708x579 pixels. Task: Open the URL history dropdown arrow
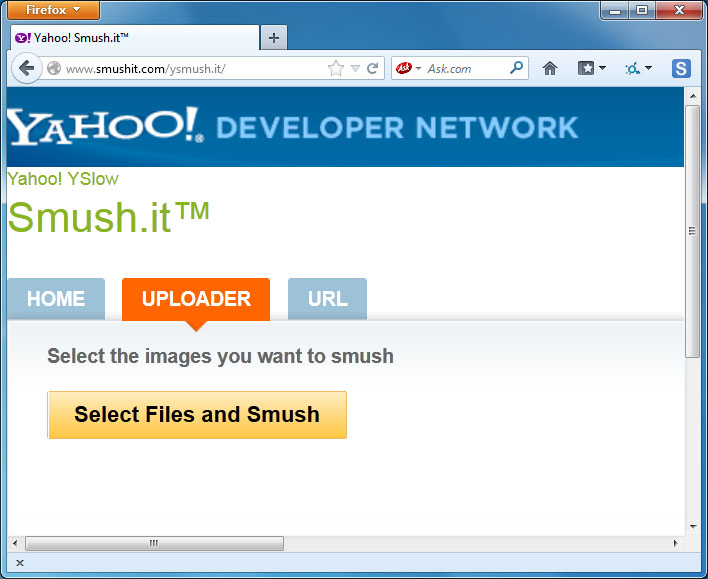tap(355, 69)
